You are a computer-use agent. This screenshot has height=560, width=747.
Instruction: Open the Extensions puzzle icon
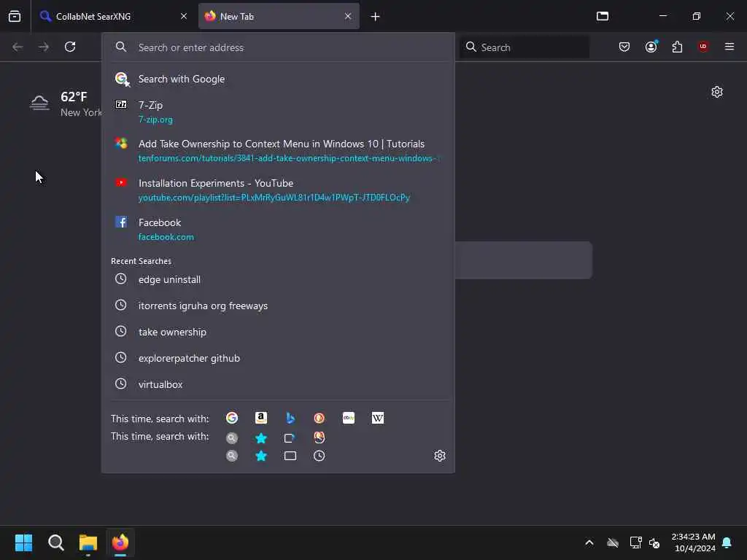[677, 47]
